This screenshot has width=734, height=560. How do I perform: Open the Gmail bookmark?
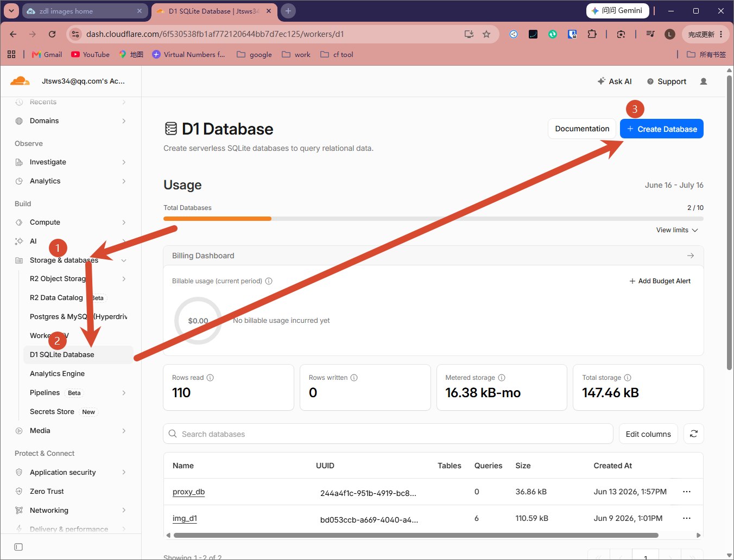[x=47, y=54]
